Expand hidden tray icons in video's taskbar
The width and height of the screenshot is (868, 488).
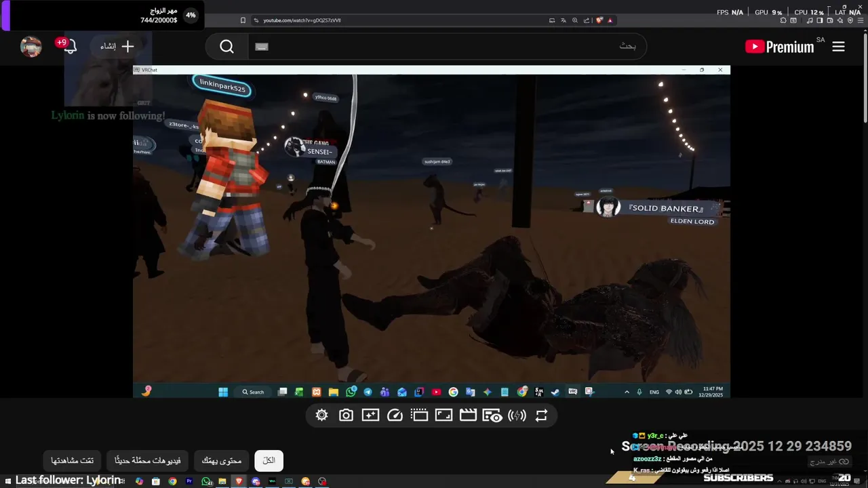(x=627, y=392)
